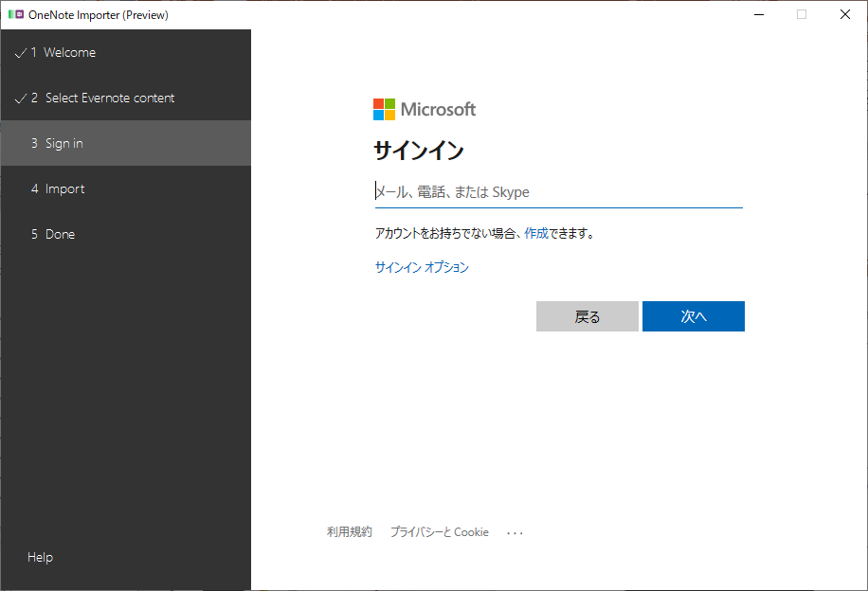
Task: Click the OneNote Importer app icon
Action: 16,14
